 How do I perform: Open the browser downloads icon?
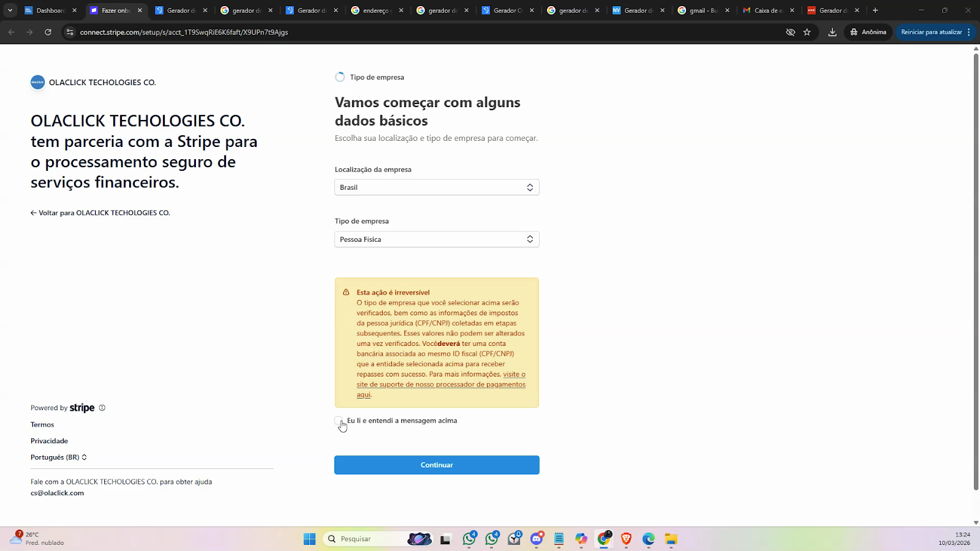tap(832, 32)
